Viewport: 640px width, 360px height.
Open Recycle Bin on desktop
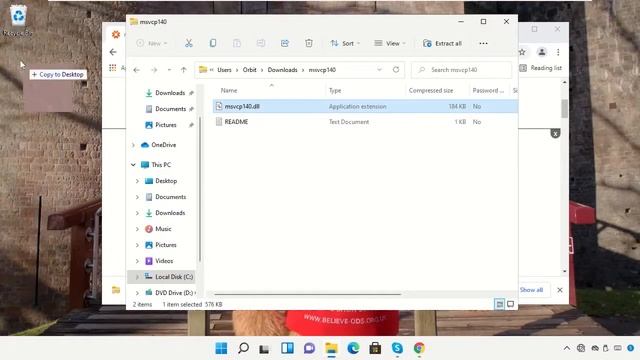pos(18,20)
